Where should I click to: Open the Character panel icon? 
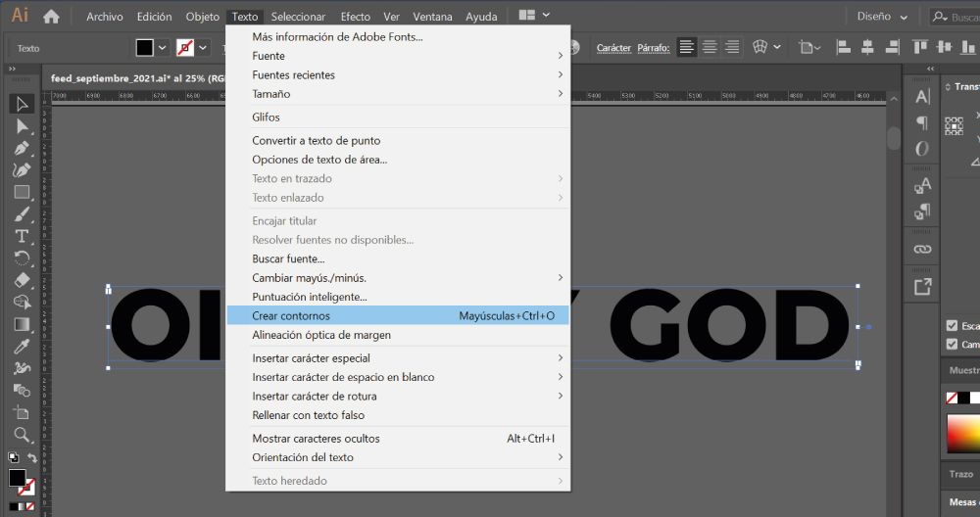pos(922,97)
